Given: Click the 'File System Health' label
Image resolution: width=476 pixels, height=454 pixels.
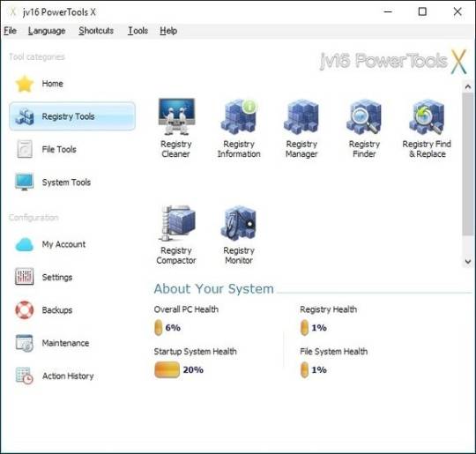Looking at the screenshot, I should click(x=333, y=352).
